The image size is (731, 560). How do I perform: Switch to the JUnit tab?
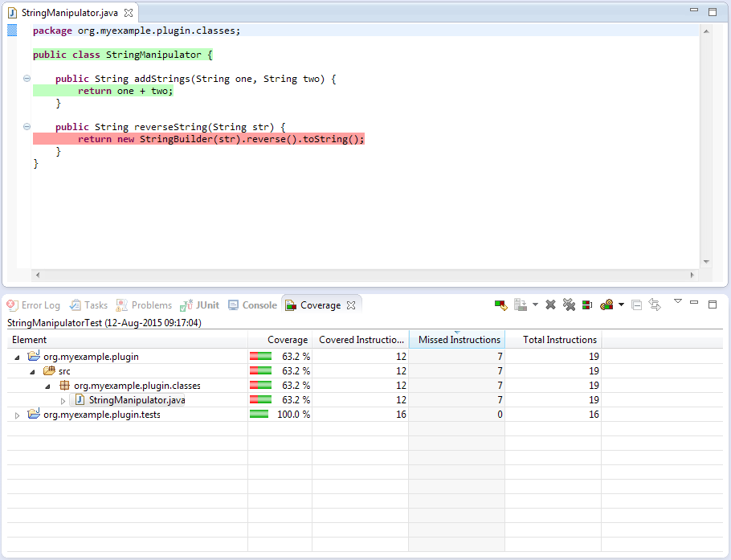tap(199, 305)
